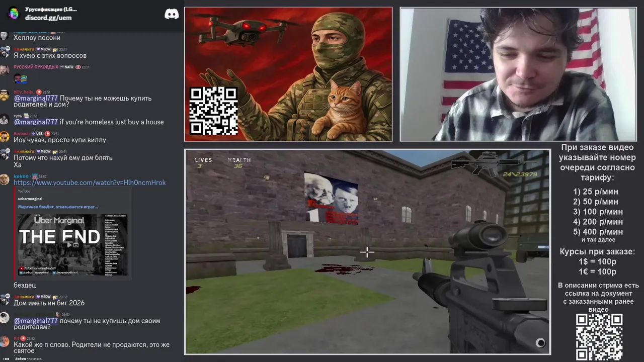644x362 pixels.
Task: Click 'kekon печатает' typing indicator
Action: click(x=29, y=359)
